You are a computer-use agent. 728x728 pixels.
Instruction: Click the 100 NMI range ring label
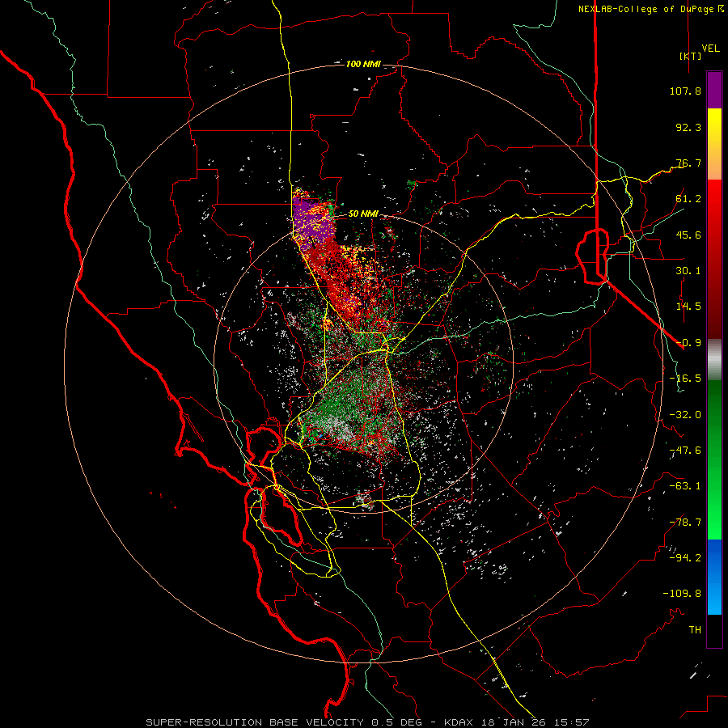[363, 64]
